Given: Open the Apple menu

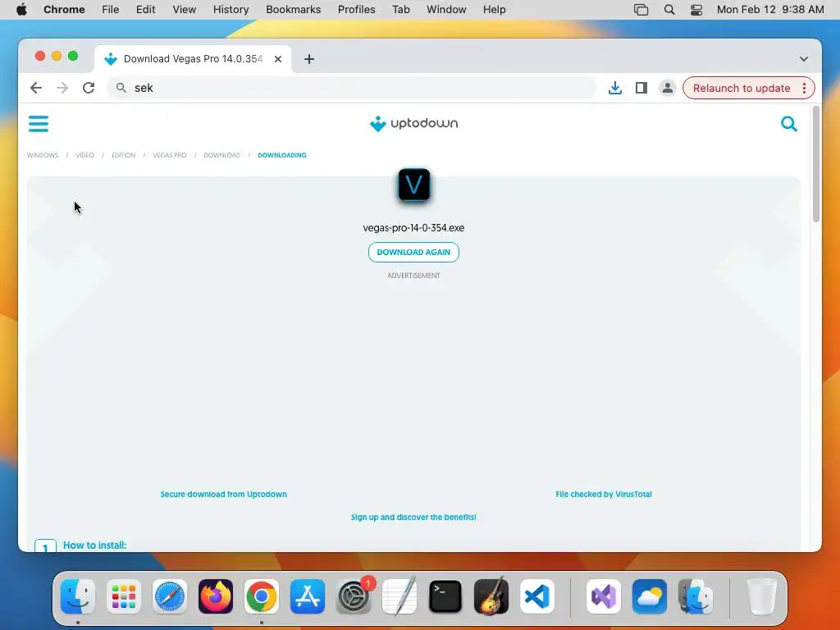Looking at the screenshot, I should tap(21, 10).
